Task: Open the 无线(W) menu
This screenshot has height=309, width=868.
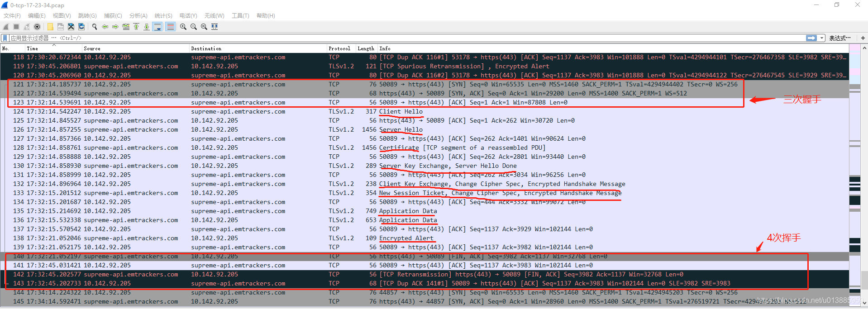Action: pos(214,16)
